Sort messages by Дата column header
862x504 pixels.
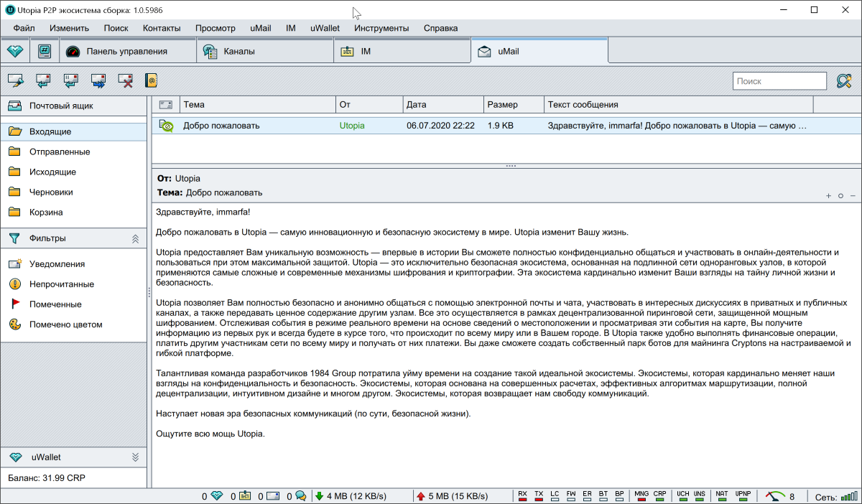tap(443, 105)
